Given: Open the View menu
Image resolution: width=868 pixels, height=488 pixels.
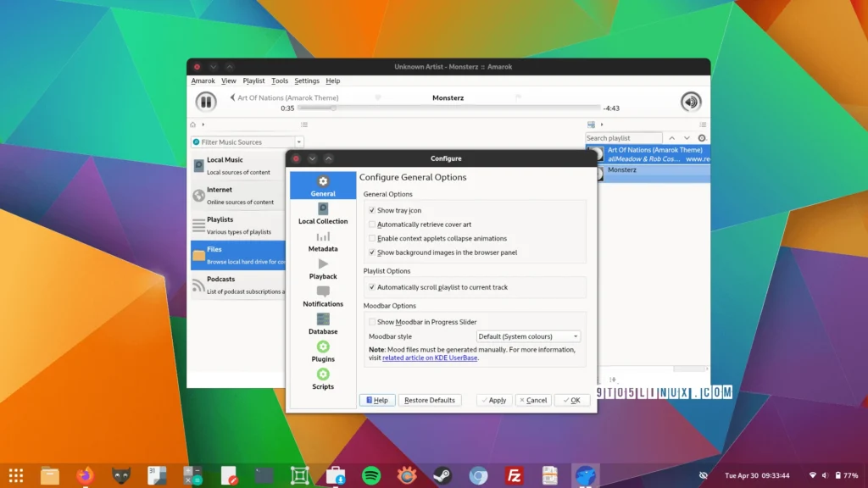Looking at the screenshot, I should [x=228, y=80].
